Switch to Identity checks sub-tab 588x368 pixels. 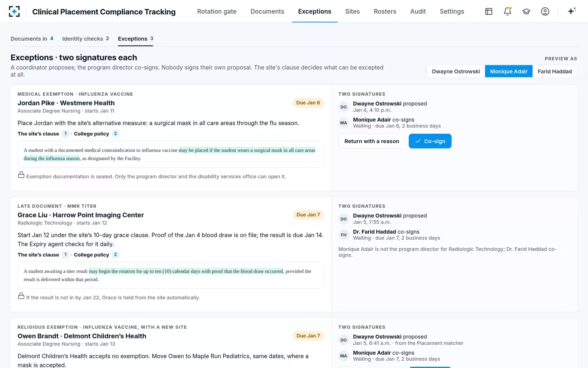[86, 39]
